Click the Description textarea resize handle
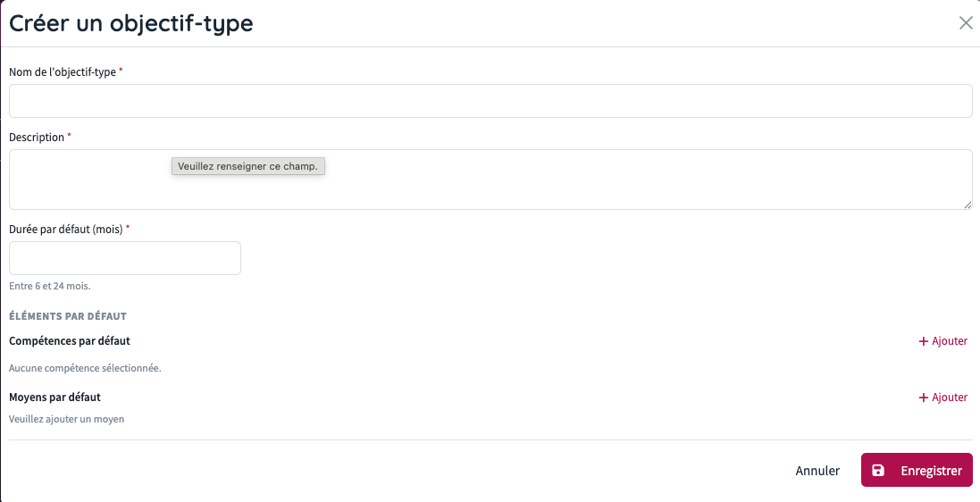 coord(967,205)
